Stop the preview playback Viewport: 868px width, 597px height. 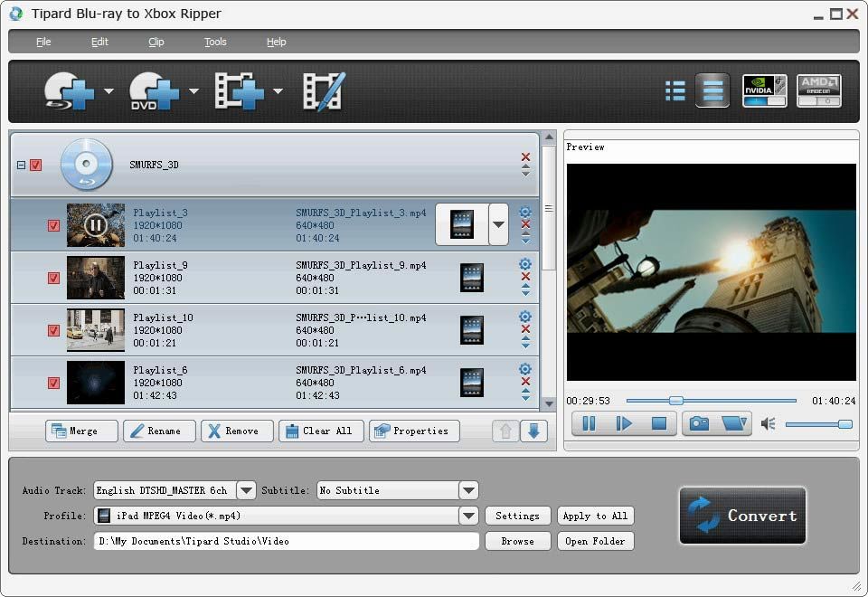(659, 423)
